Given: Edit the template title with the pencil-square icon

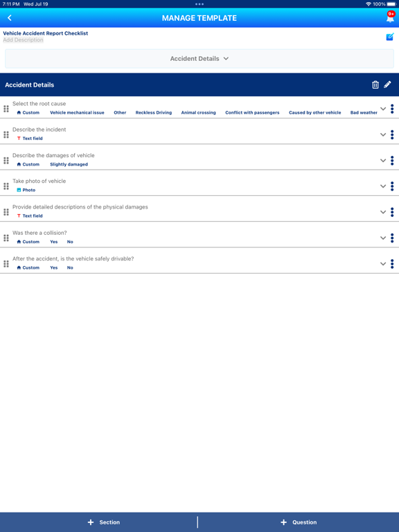Looking at the screenshot, I should tap(390, 37).
